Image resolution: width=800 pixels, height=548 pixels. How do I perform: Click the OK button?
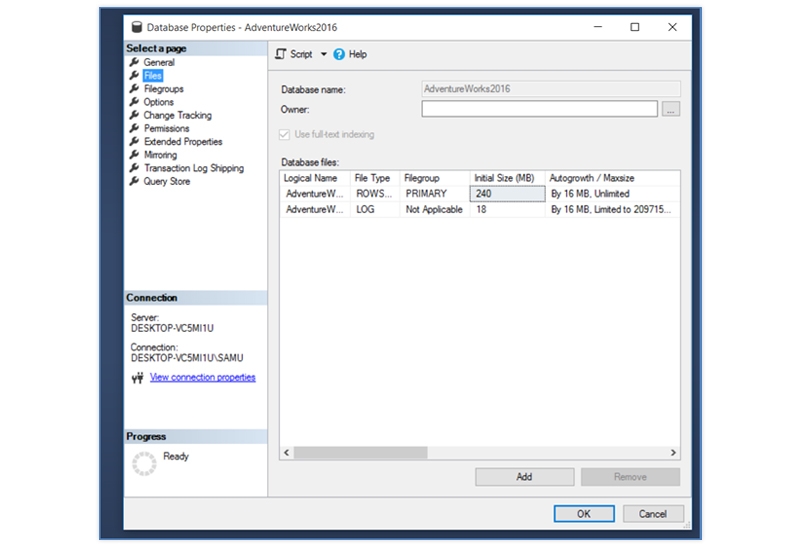point(584,514)
